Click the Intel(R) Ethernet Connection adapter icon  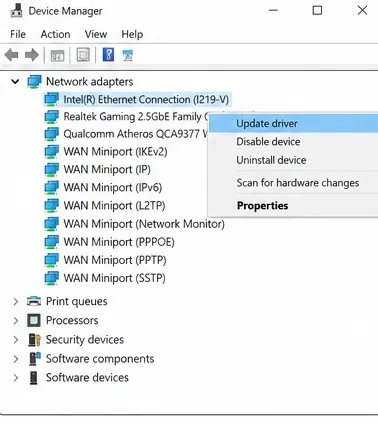coord(52,99)
